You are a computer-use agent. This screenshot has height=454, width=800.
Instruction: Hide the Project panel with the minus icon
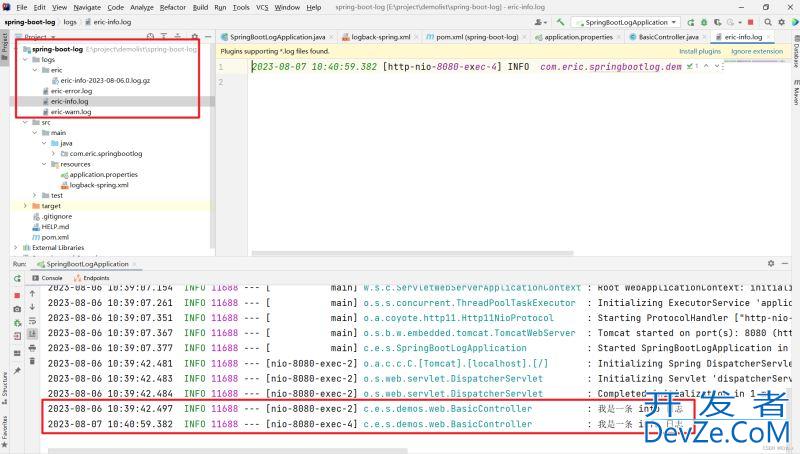208,37
